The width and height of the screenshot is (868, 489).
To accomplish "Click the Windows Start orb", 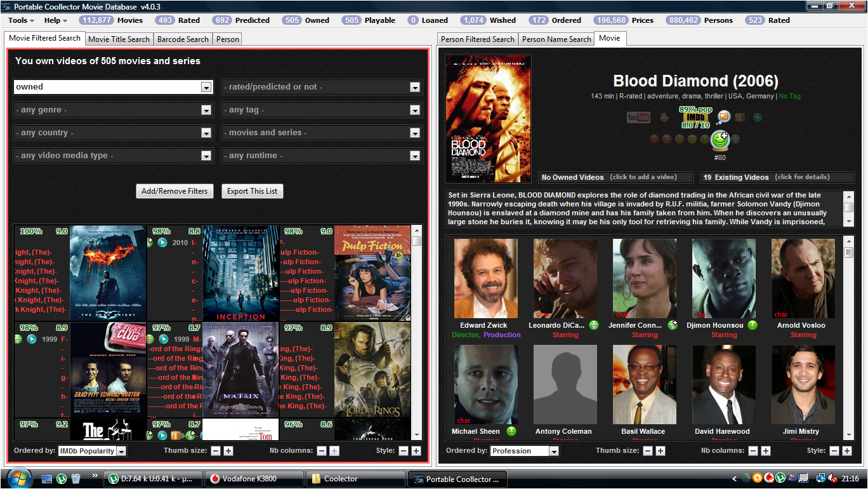I will [x=18, y=478].
